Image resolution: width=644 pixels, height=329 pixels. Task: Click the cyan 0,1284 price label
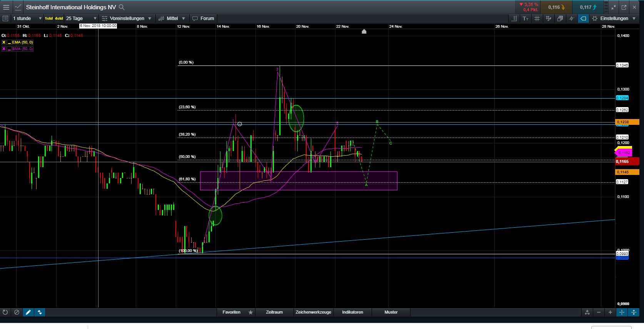click(x=622, y=98)
